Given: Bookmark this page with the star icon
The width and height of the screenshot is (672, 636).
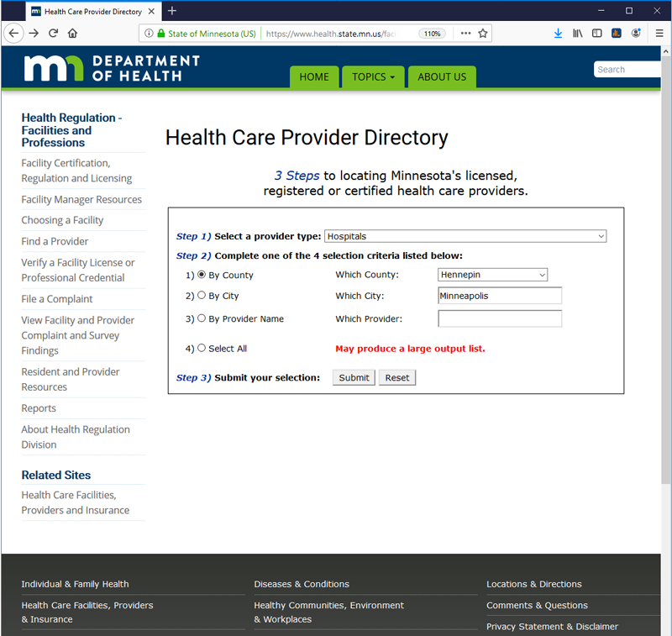Looking at the screenshot, I should click(483, 34).
